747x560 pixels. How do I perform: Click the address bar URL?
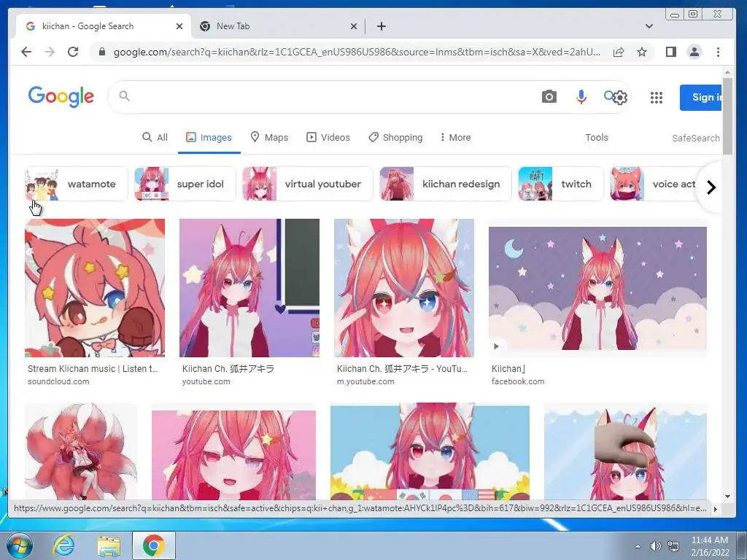click(356, 52)
